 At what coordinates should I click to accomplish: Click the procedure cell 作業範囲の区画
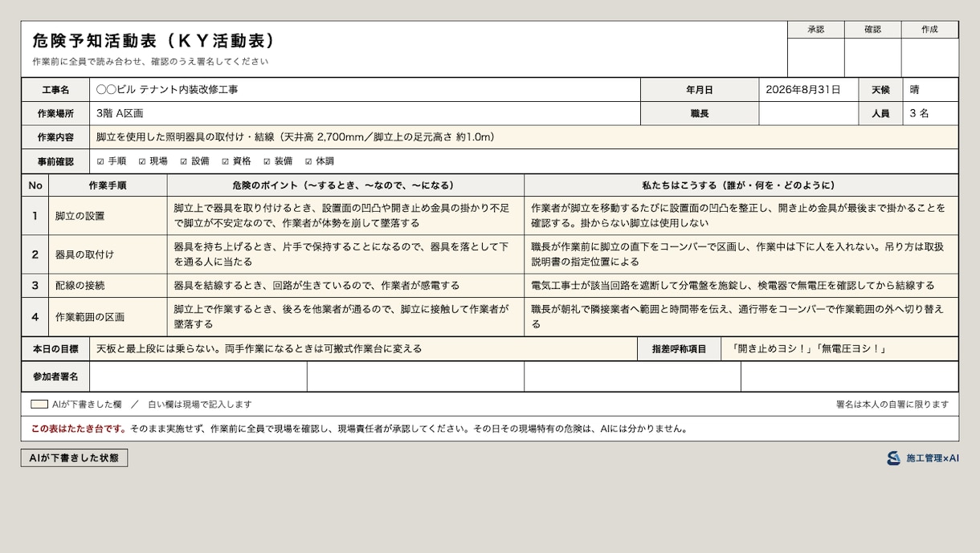(x=108, y=317)
